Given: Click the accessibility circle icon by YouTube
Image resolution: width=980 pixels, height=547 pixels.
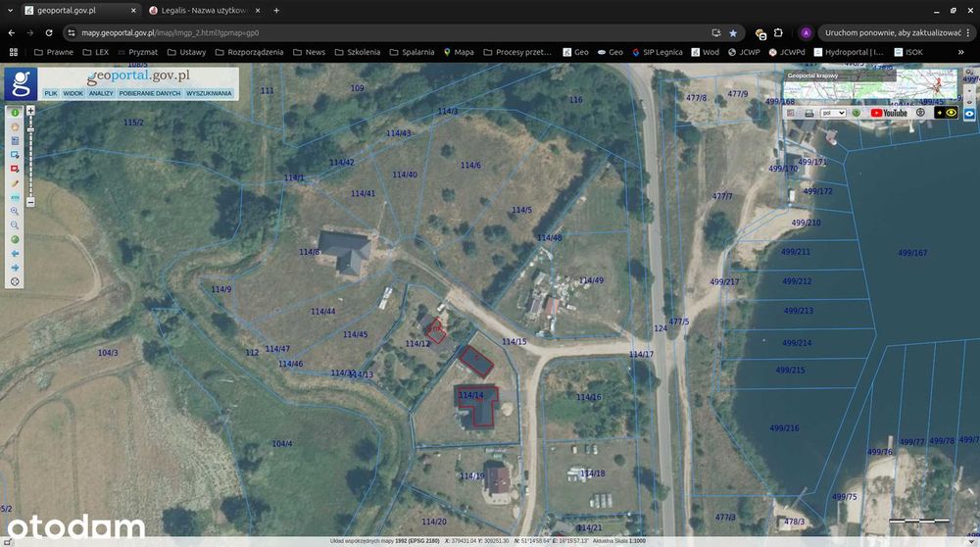Looking at the screenshot, I should [920, 113].
